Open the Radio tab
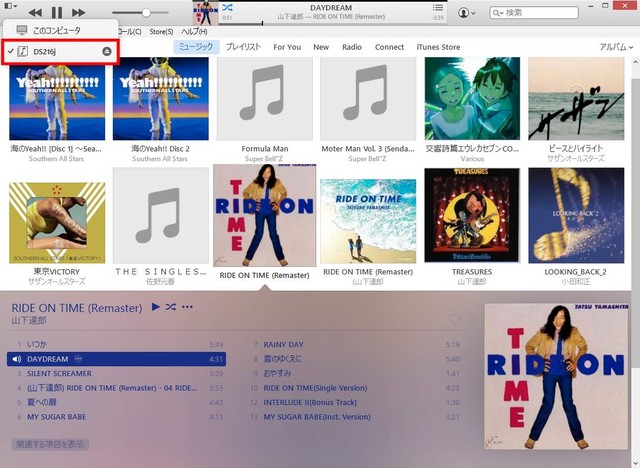Image resolution: width=640 pixels, height=468 pixels. [352, 47]
